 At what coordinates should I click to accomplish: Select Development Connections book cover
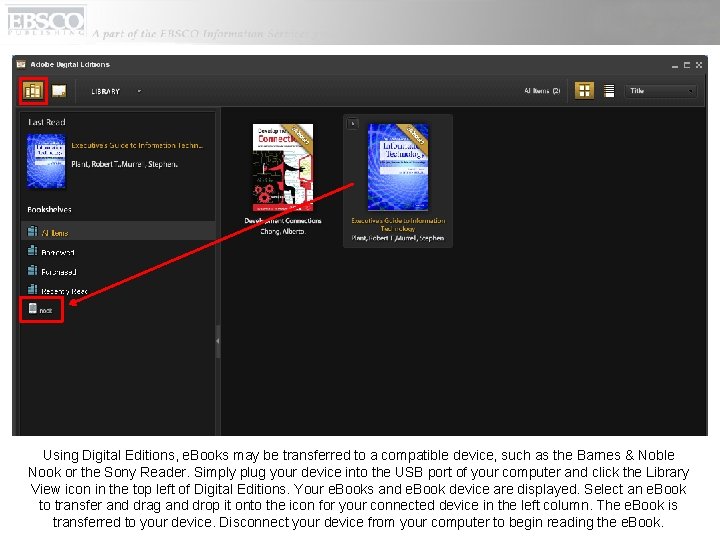(283, 167)
